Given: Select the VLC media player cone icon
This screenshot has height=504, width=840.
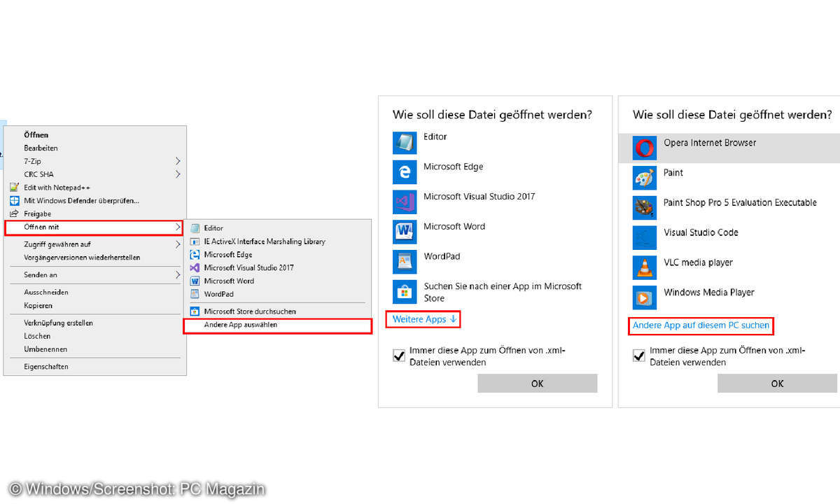Looking at the screenshot, I should pyautogui.click(x=645, y=268).
